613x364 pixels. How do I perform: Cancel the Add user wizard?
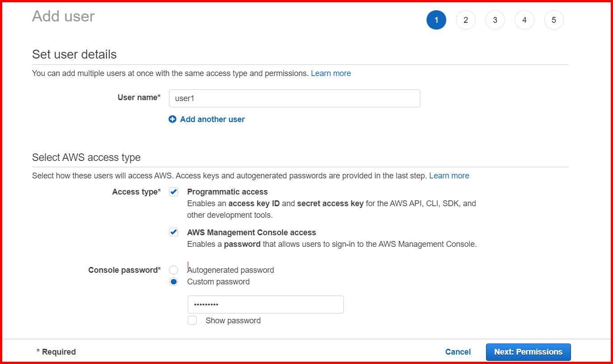pyautogui.click(x=457, y=352)
